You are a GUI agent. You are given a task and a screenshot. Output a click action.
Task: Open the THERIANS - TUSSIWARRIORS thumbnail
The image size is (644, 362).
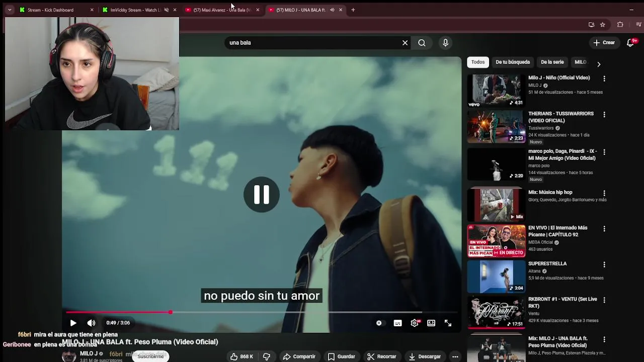click(496, 127)
